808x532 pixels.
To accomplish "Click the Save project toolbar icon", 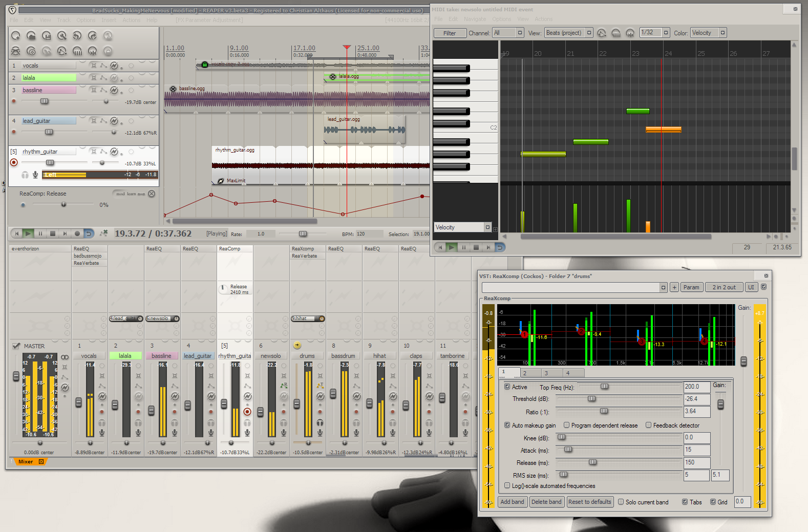I will tap(47, 36).
